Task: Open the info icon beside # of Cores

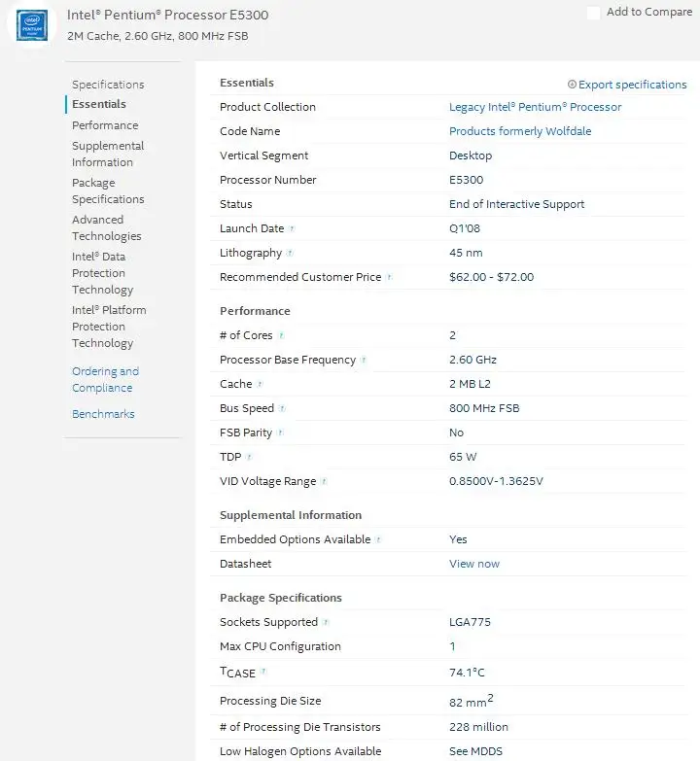Action: pyautogui.click(x=281, y=335)
